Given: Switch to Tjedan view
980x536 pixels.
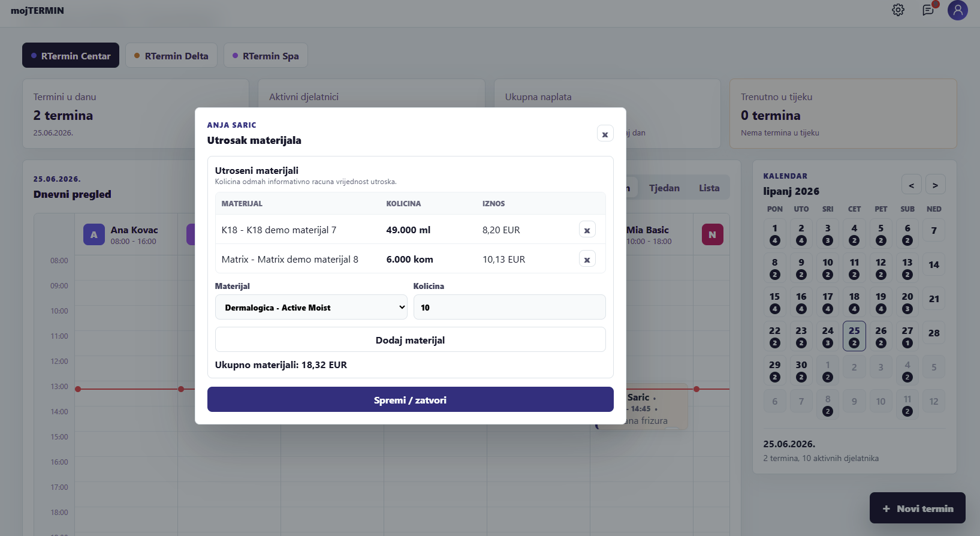Looking at the screenshot, I should tap(664, 188).
